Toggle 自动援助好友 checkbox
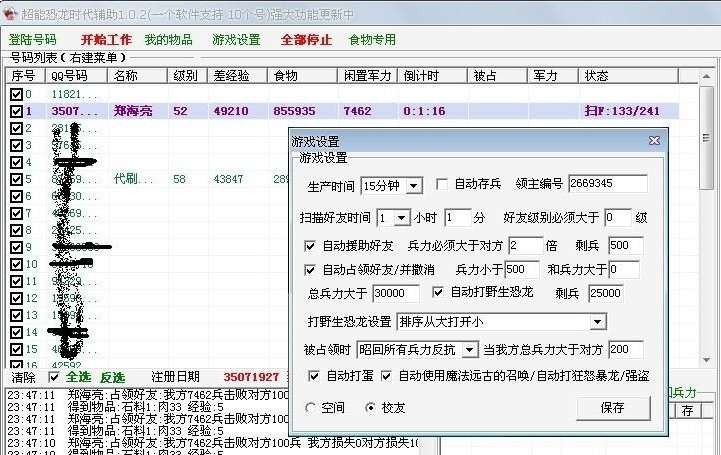This screenshot has height=455, width=721. coord(310,246)
